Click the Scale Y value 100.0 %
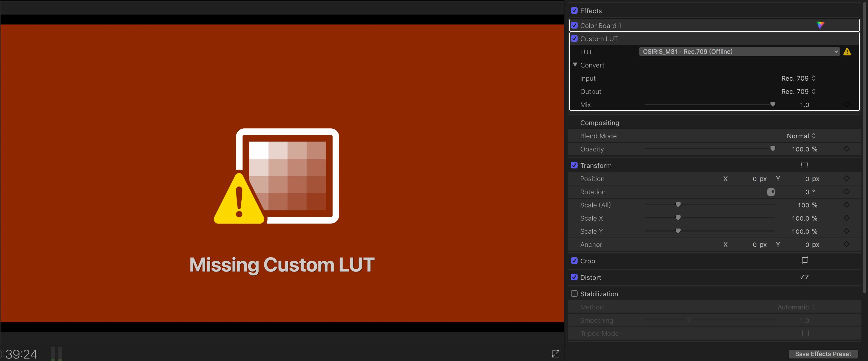The image size is (868, 361). coord(804,232)
